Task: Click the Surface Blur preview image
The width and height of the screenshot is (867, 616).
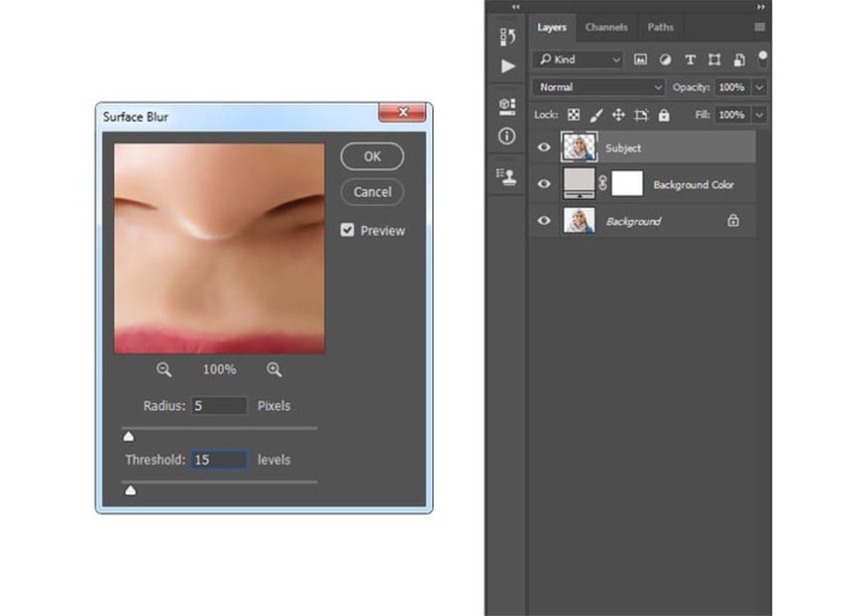Action: point(219,249)
